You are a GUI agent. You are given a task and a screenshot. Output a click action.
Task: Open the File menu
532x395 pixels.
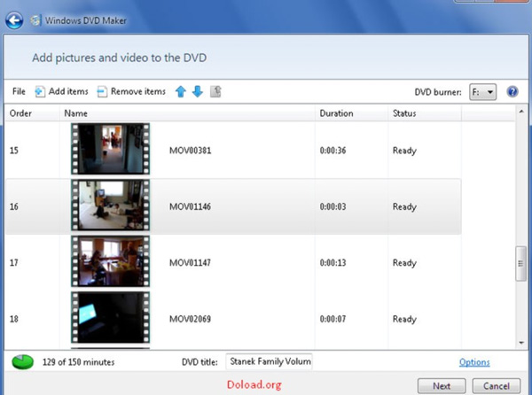[x=19, y=91]
